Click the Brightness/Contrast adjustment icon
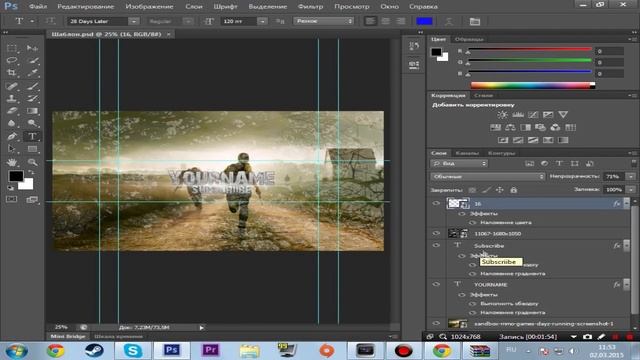 coord(502,115)
